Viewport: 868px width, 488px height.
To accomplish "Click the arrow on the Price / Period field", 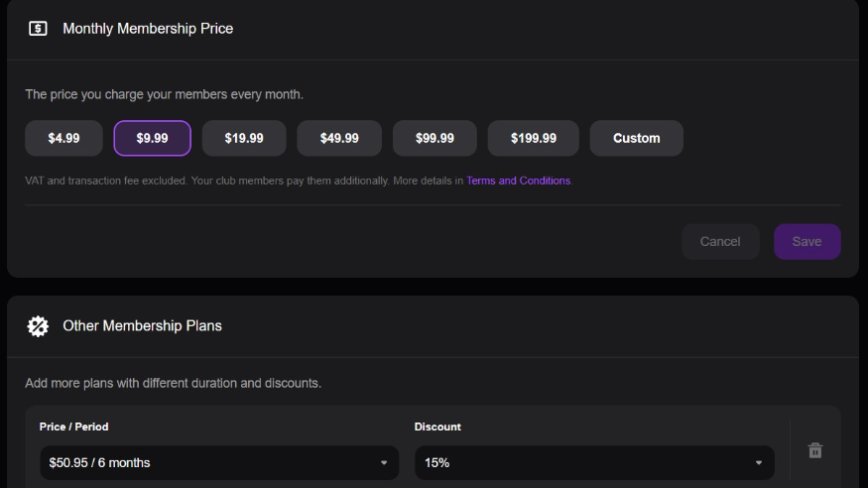I will 384,463.
